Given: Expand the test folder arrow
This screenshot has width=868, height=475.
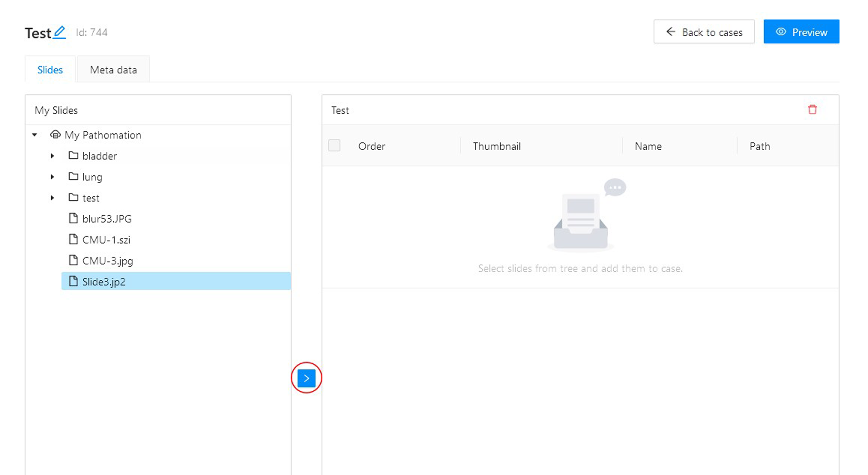Looking at the screenshot, I should point(52,197).
